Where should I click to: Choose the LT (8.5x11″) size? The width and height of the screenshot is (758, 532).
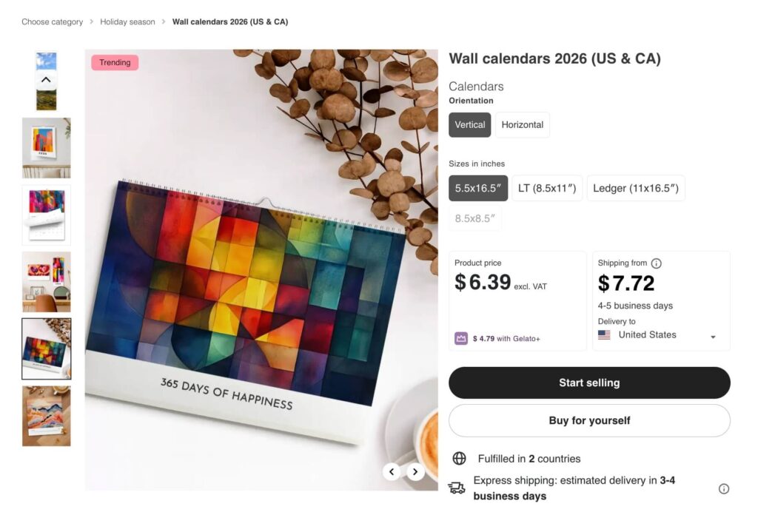[547, 188]
